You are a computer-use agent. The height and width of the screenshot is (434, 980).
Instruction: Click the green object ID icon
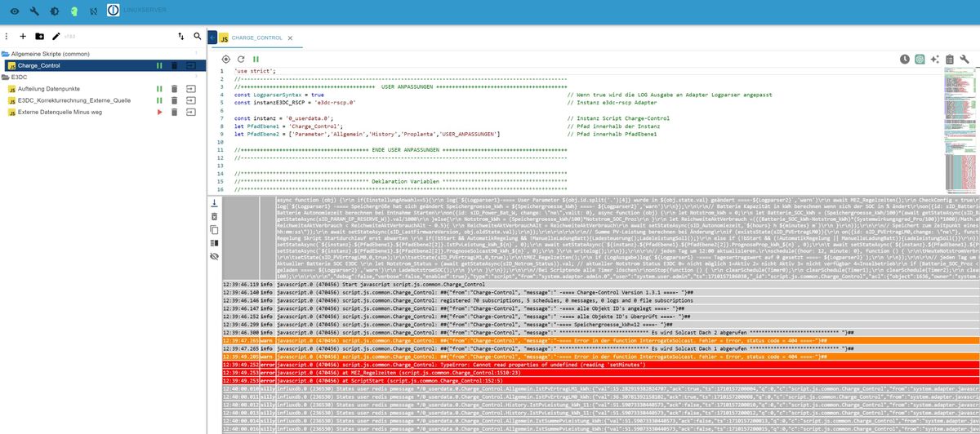(920, 60)
